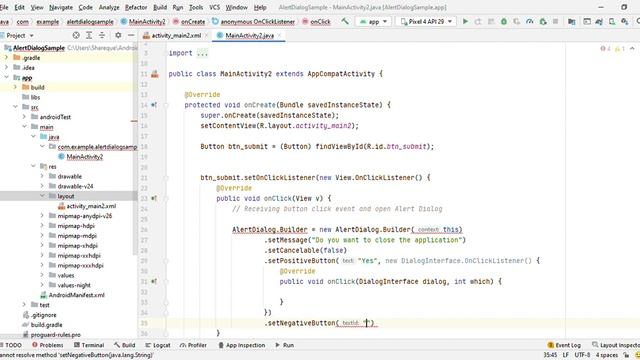The height and width of the screenshot is (360, 640).
Task: Open the App Inspection tool window
Action: [242, 345]
